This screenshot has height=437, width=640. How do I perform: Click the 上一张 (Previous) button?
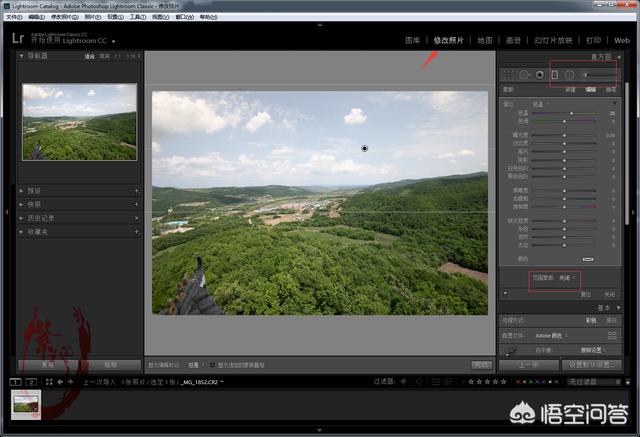[531, 365]
